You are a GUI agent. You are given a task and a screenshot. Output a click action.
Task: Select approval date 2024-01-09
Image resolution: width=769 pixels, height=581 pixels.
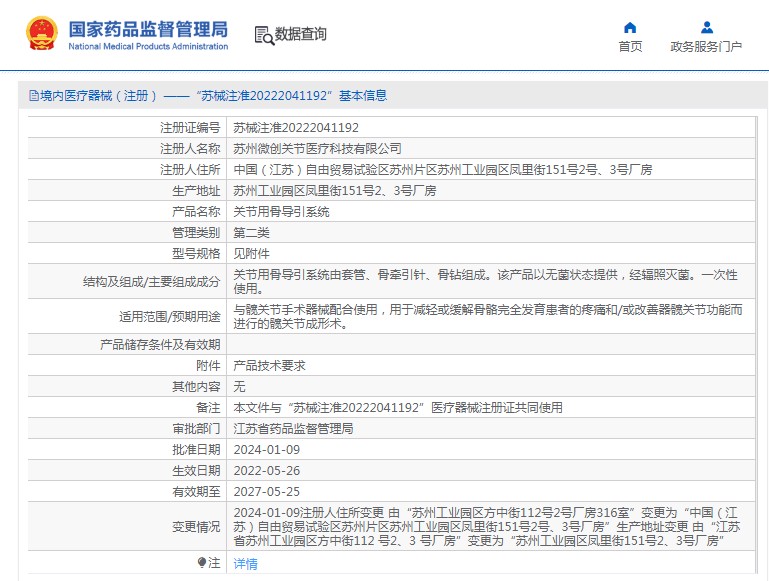[x=266, y=450]
